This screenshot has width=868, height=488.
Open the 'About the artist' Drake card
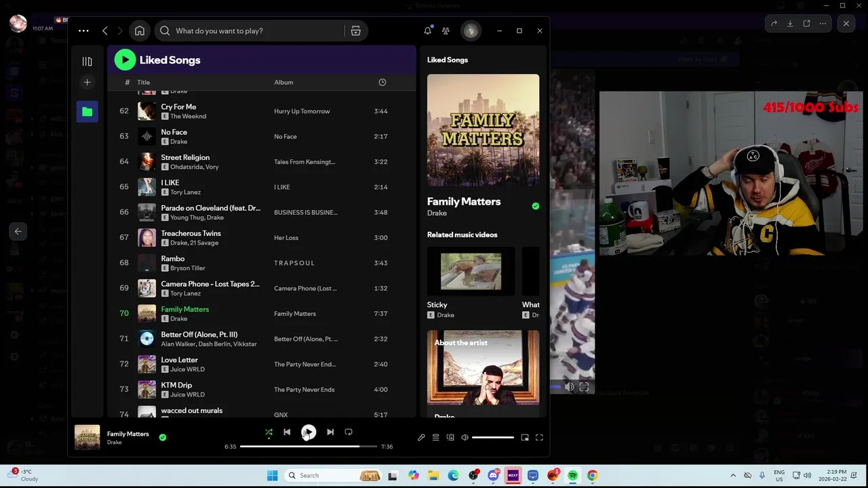point(483,373)
